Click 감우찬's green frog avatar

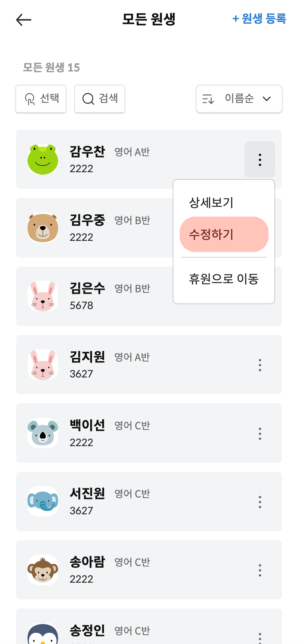point(43,159)
